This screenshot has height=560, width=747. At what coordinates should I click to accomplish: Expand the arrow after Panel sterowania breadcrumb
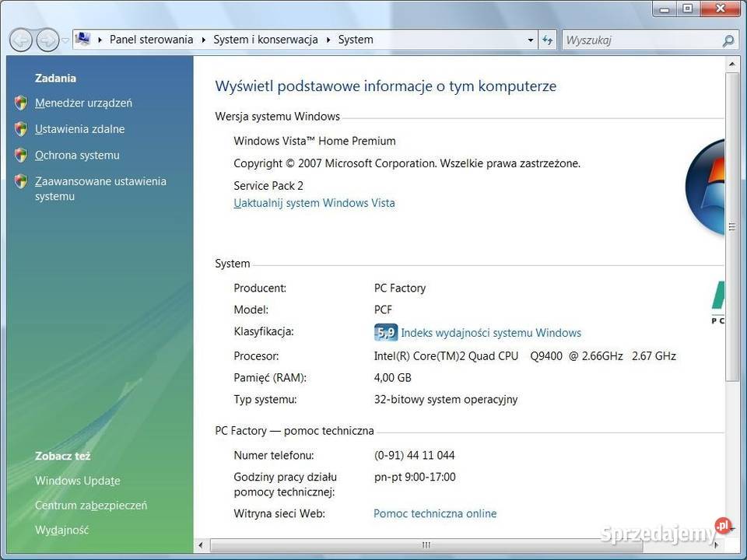coord(204,40)
